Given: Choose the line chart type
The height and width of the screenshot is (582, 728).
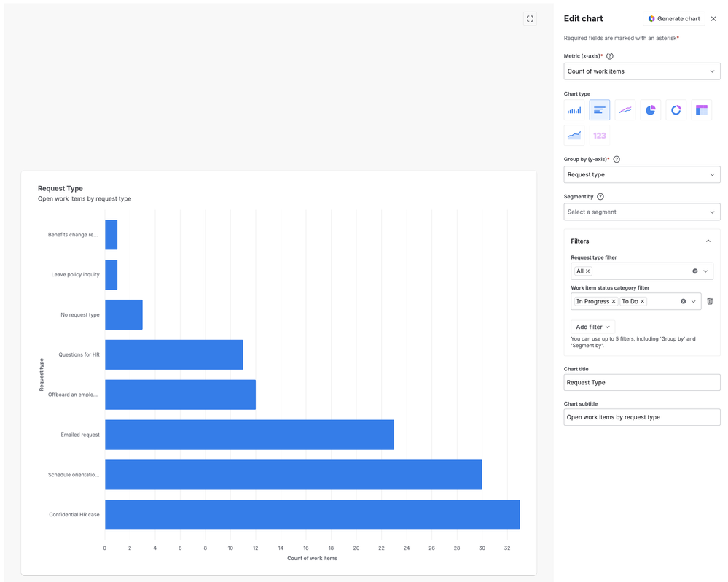Looking at the screenshot, I should tap(625, 110).
